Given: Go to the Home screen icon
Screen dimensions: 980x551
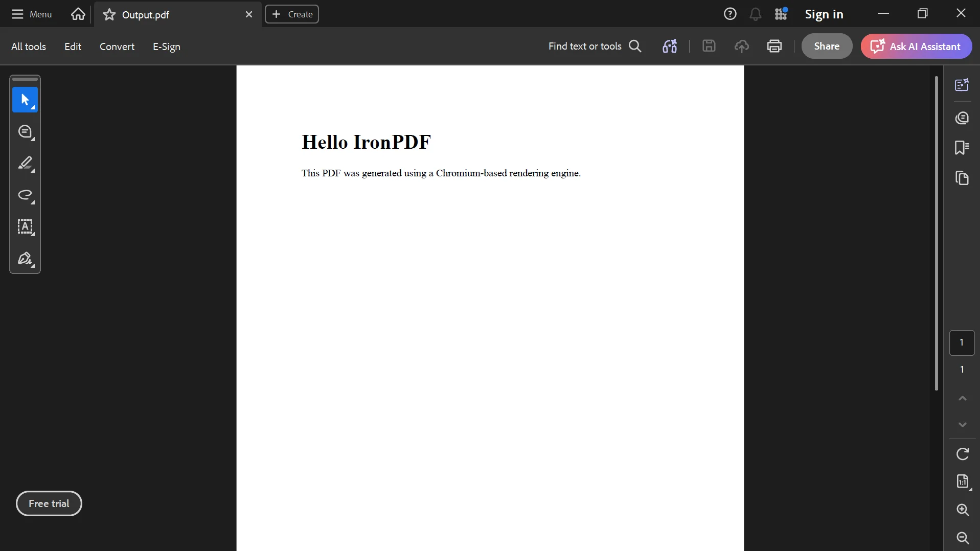Looking at the screenshot, I should 78,14.
